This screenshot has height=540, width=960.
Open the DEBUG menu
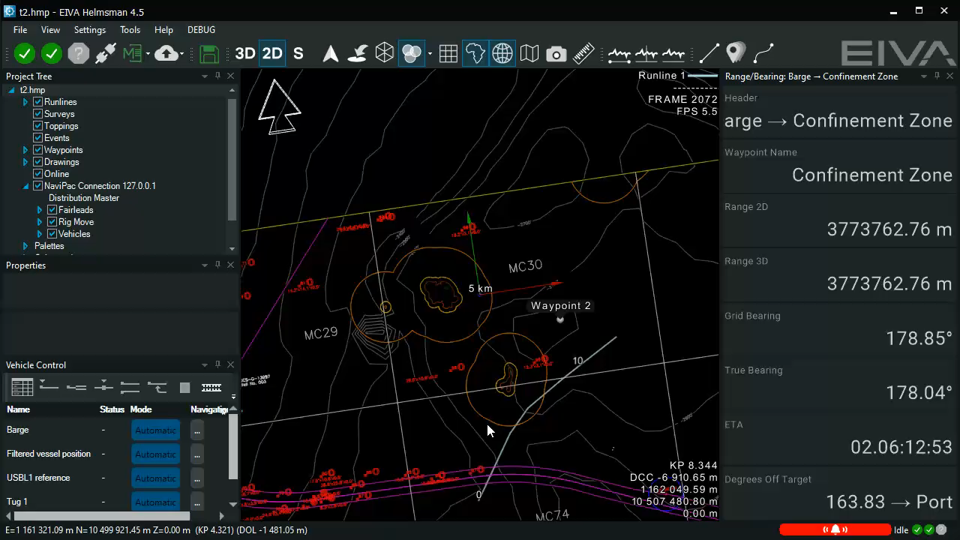tap(201, 30)
